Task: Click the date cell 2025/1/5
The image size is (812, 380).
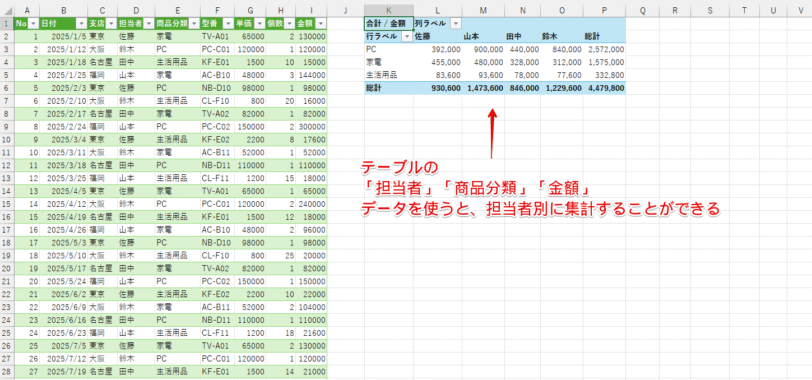Action: click(x=64, y=36)
